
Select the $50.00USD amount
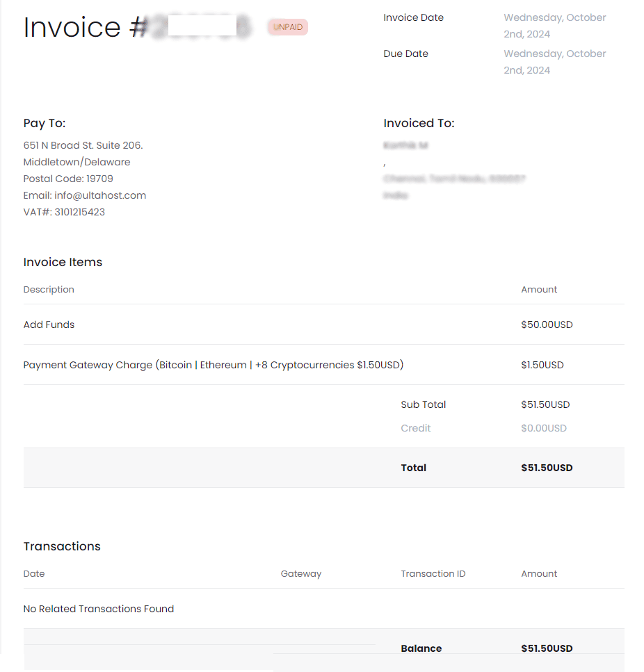pyautogui.click(x=547, y=325)
